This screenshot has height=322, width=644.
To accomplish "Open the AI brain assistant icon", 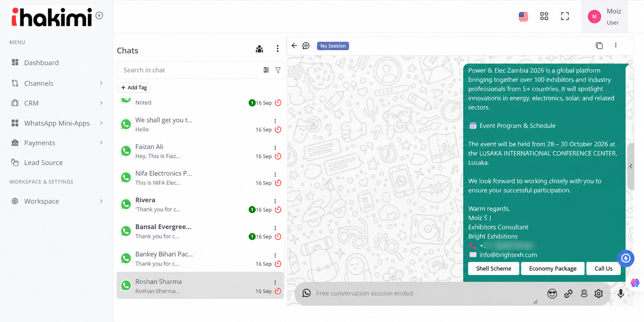I will [x=635, y=283].
